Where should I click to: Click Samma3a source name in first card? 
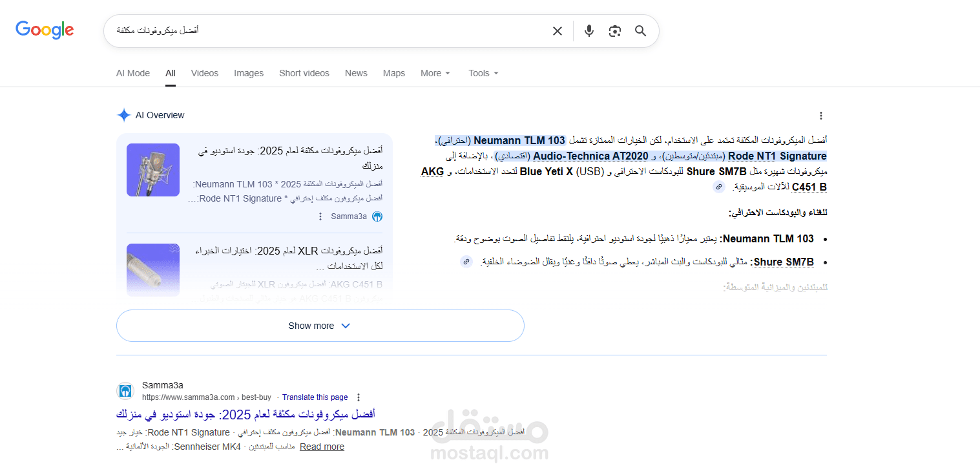click(x=349, y=216)
